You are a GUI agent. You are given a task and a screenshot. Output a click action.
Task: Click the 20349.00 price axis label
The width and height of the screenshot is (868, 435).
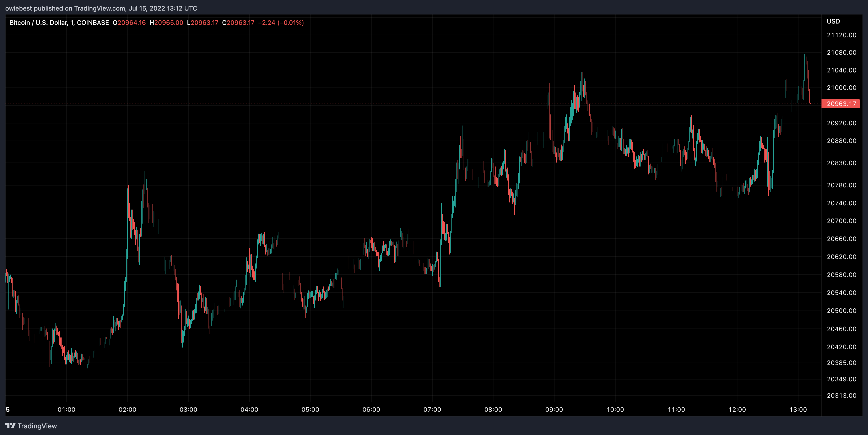point(841,380)
